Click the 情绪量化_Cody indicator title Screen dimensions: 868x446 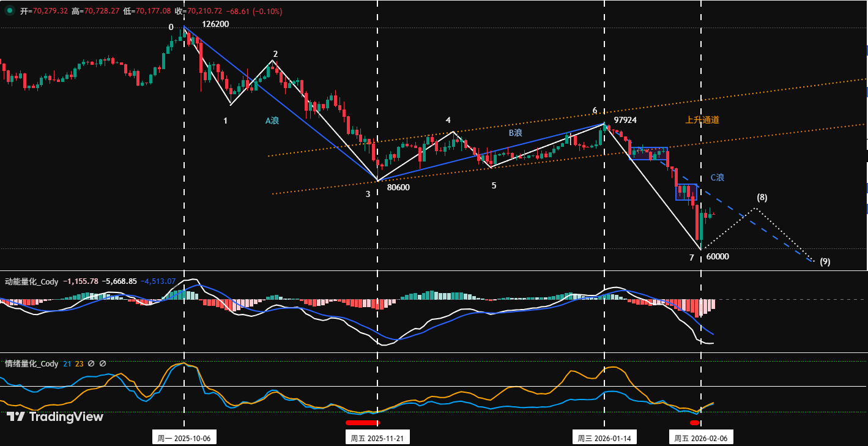coord(32,363)
